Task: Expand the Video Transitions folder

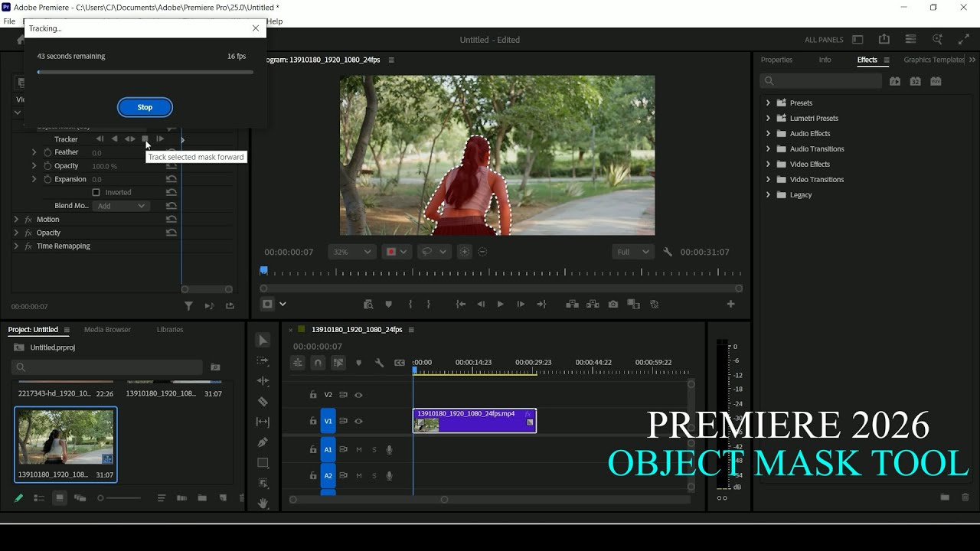Action: pyautogui.click(x=768, y=179)
